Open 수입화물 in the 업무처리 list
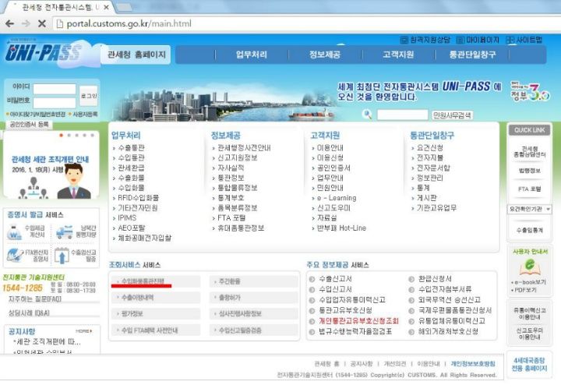The height and width of the screenshot is (392, 561). coord(131,188)
